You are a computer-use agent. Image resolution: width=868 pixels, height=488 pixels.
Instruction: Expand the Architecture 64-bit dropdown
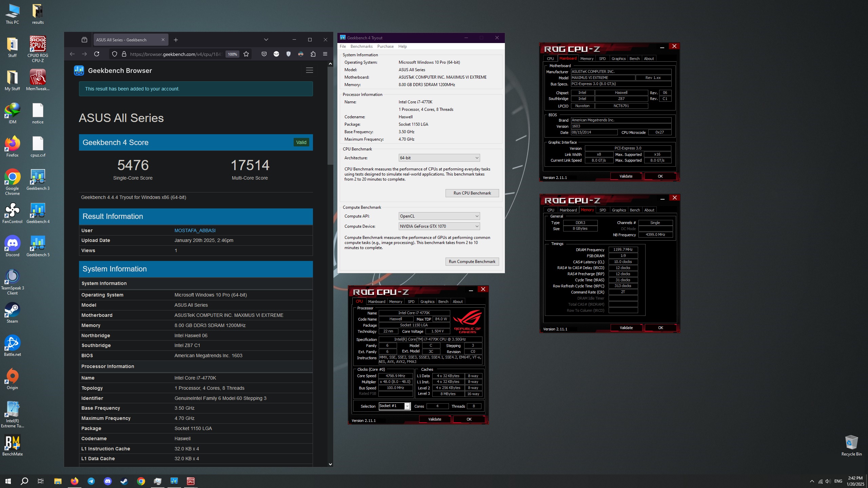pos(439,158)
